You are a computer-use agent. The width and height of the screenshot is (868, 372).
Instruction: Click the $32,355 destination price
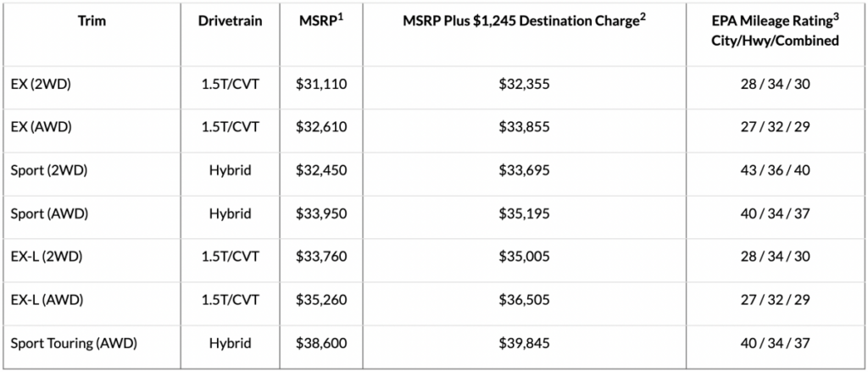[x=524, y=84]
